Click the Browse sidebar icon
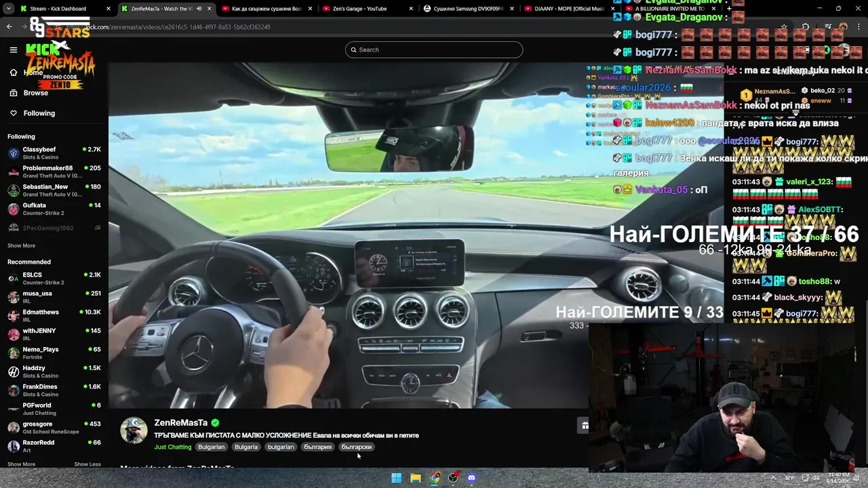The height and width of the screenshot is (488, 868). [14, 93]
